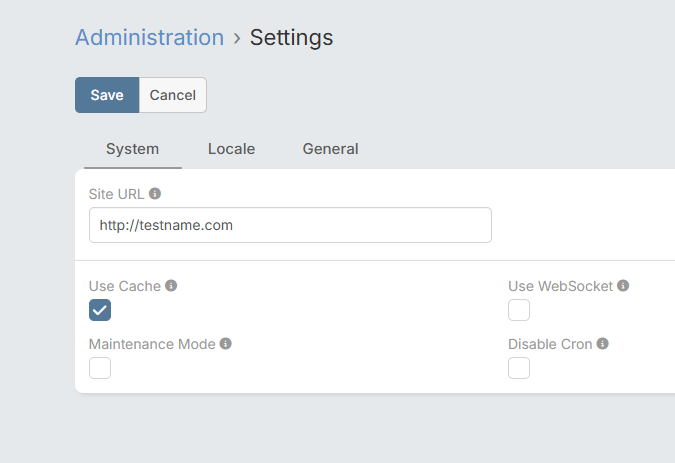Click the Disable Cron info icon
This screenshot has width=675, height=463.
[603, 344]
